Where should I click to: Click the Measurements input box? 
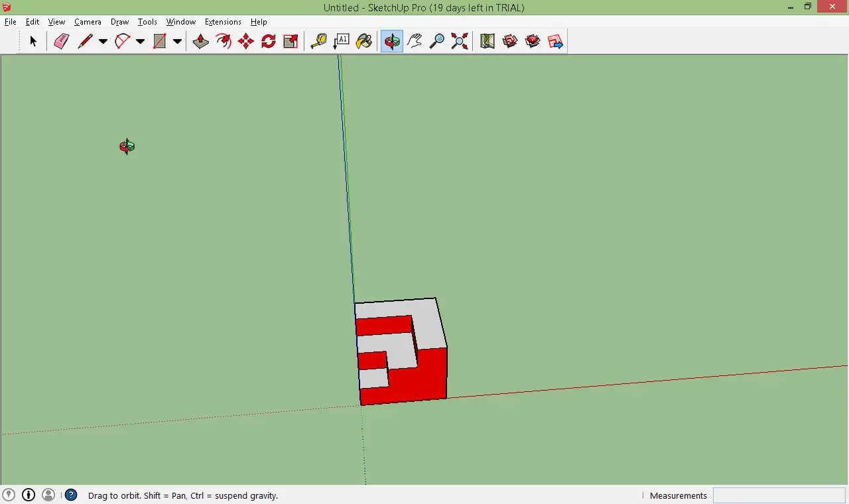tap(779, 495)
